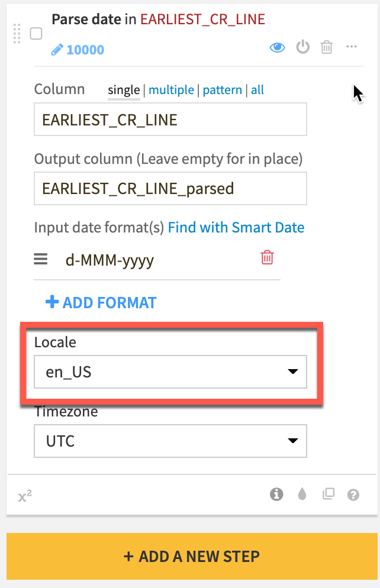
Task: Open the Find with Smart Date link
Action: point(236,227)
